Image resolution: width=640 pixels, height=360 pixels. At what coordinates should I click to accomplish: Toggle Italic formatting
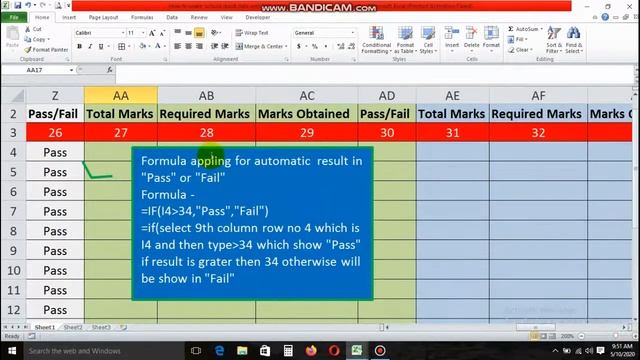click(90, 47)
